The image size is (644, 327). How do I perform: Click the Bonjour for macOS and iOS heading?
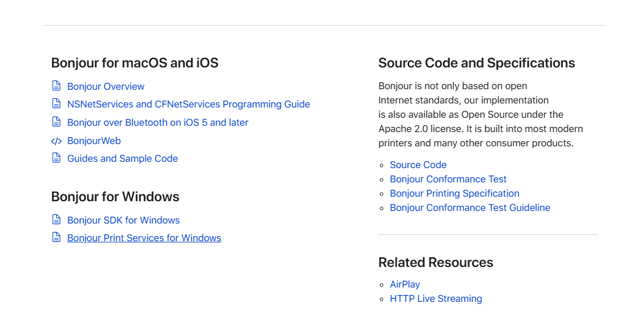click(135, 63)
